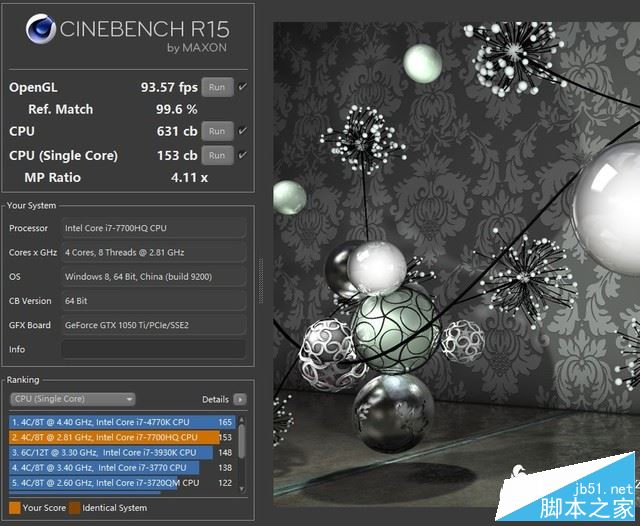Click the Ref. Match 99.6 % value
640x526 pixels.
[x=177, y=109]
